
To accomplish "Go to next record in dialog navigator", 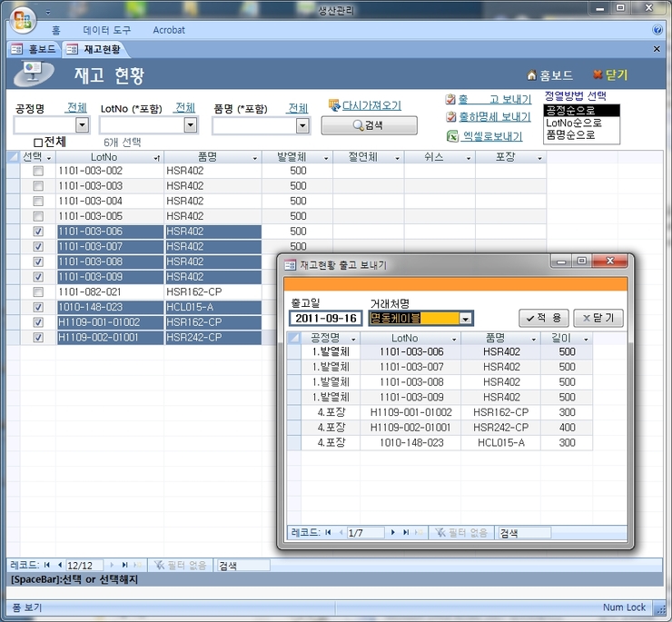I will (393, 532).
